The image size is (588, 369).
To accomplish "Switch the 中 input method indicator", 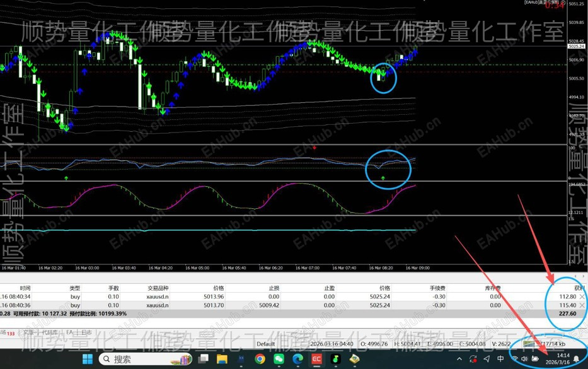I will [500, 359].
